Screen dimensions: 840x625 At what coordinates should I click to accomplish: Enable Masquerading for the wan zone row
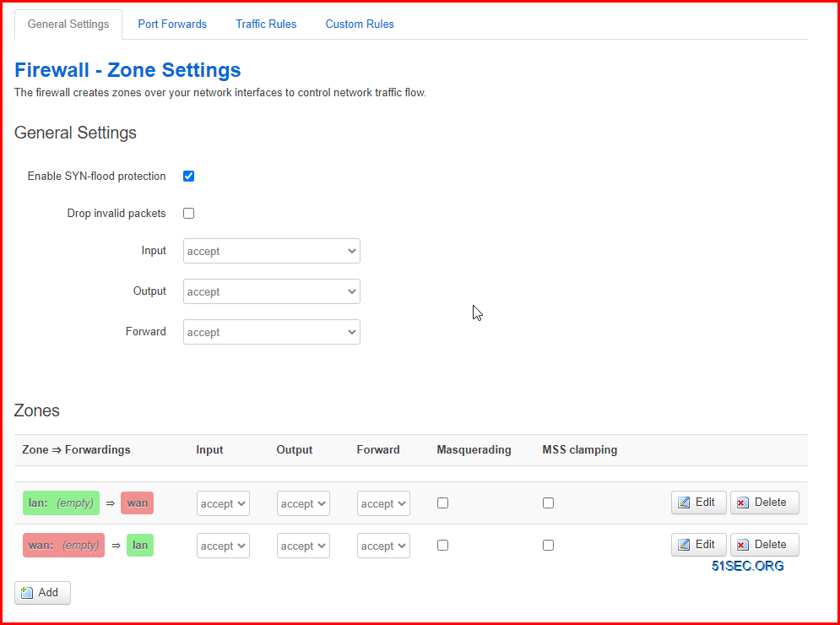(442, 545)
